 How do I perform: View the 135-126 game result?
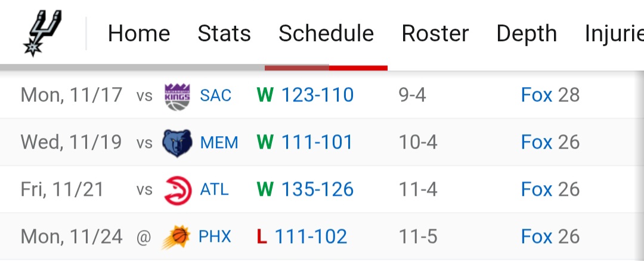click(317, 189)
